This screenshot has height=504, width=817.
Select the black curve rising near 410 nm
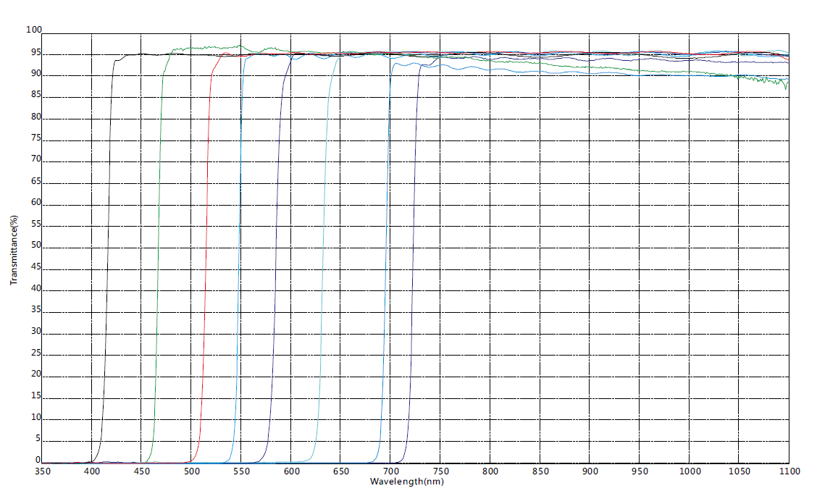click(x=107, y=246)
